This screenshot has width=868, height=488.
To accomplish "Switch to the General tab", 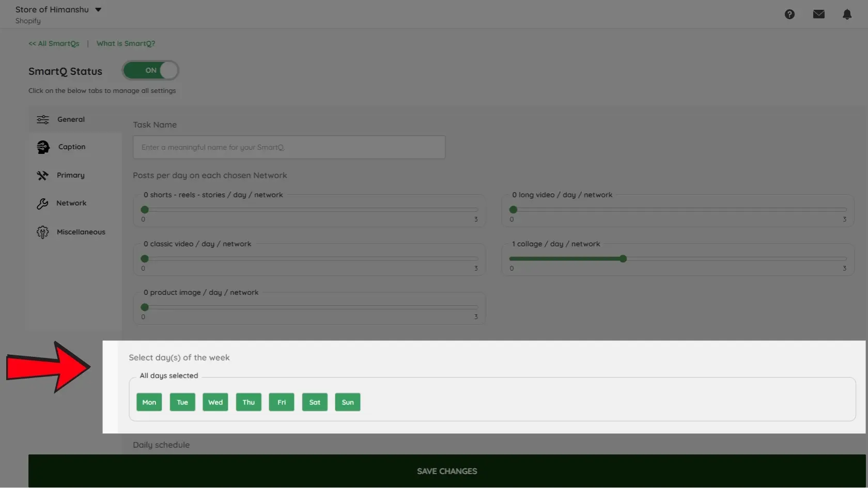I will click(x=75, y=119).
